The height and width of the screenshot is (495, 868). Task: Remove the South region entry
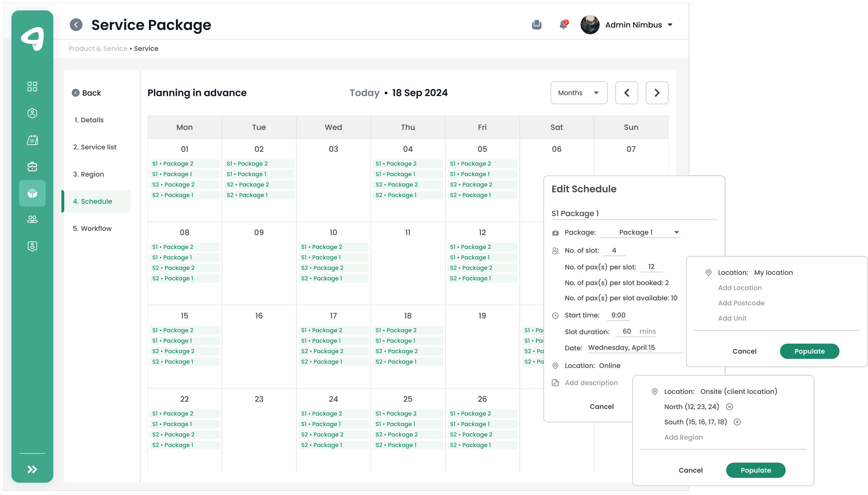737,422
